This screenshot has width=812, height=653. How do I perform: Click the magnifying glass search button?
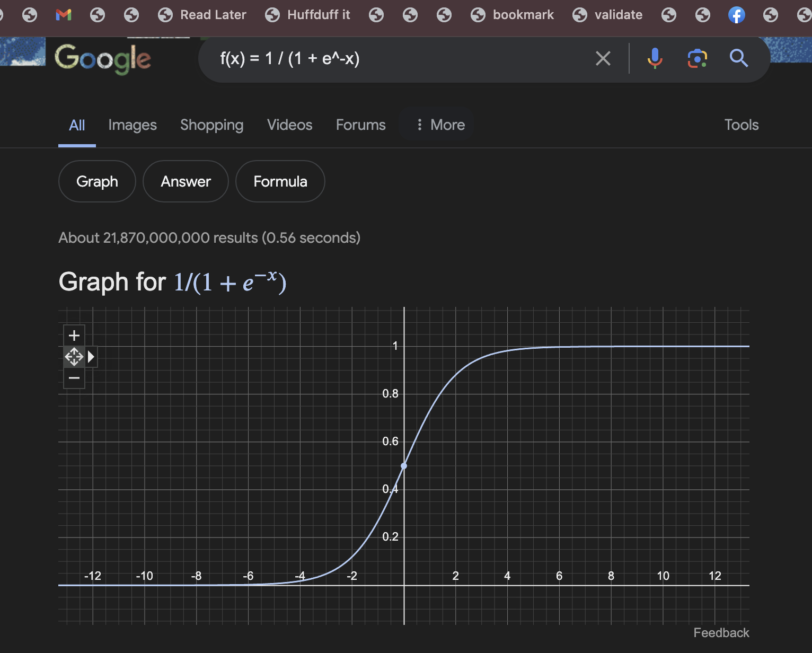(738, 58)
